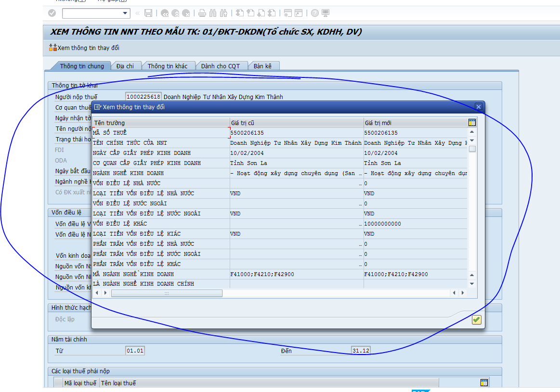Viewport: 560px width, 392px height.
Task: Collapse the command field with double-arrow icon
Action: (138, 13)
